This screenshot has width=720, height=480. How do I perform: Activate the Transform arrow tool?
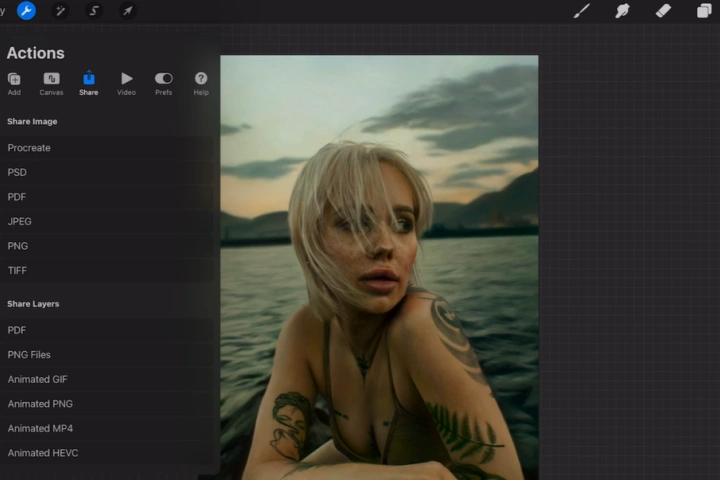tap(128, 11)
